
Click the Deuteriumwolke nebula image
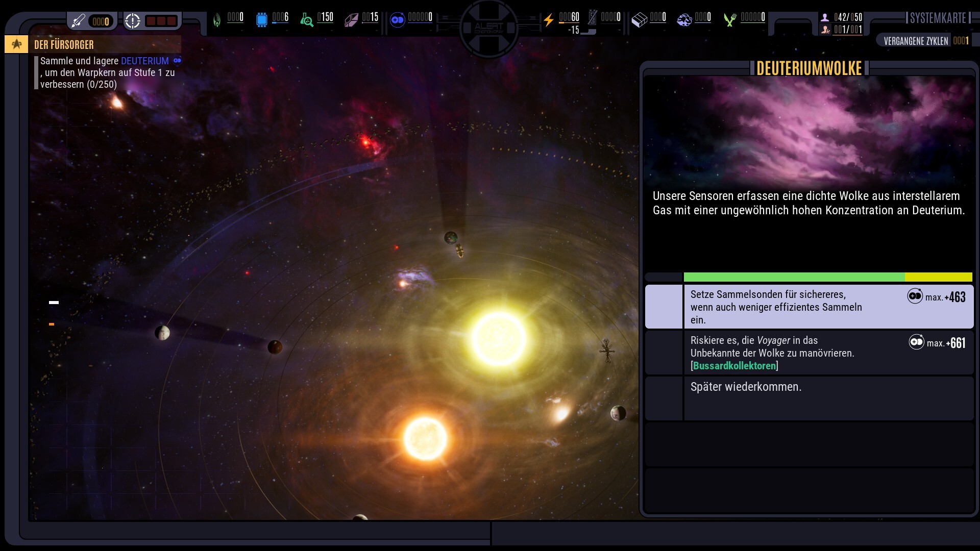coord(809,131)
